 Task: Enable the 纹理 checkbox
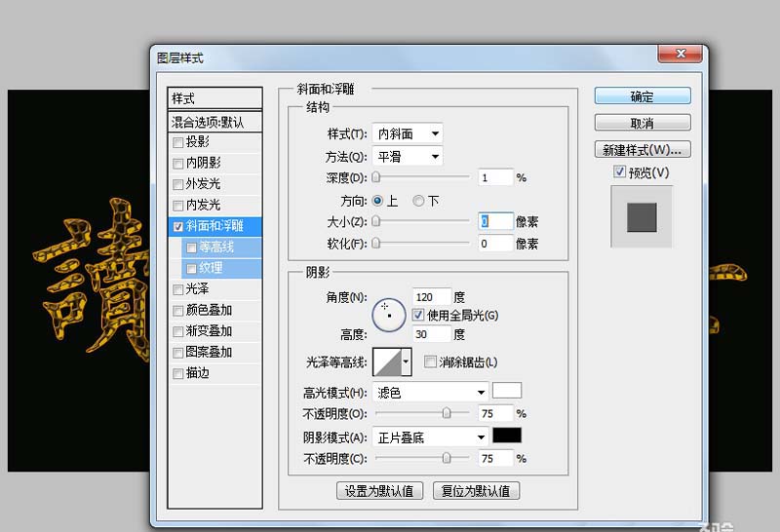coord(191,269)
